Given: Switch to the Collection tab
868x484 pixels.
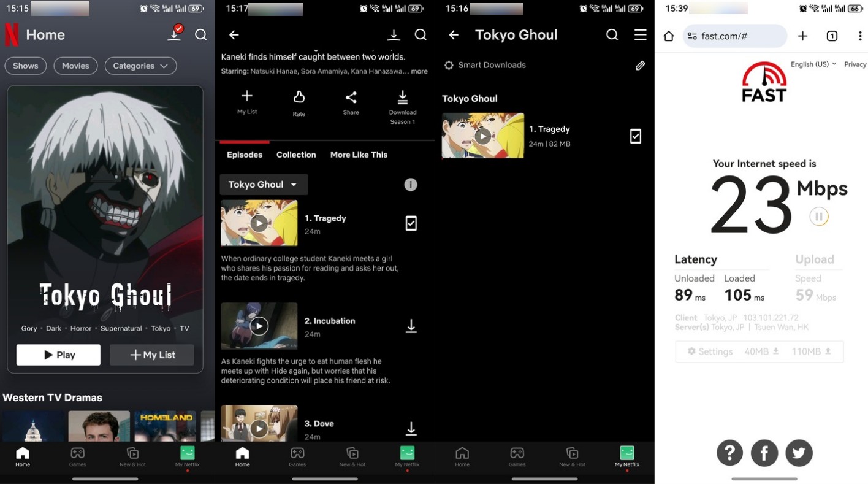Looking at the screenshot, I should click(296, 155).
